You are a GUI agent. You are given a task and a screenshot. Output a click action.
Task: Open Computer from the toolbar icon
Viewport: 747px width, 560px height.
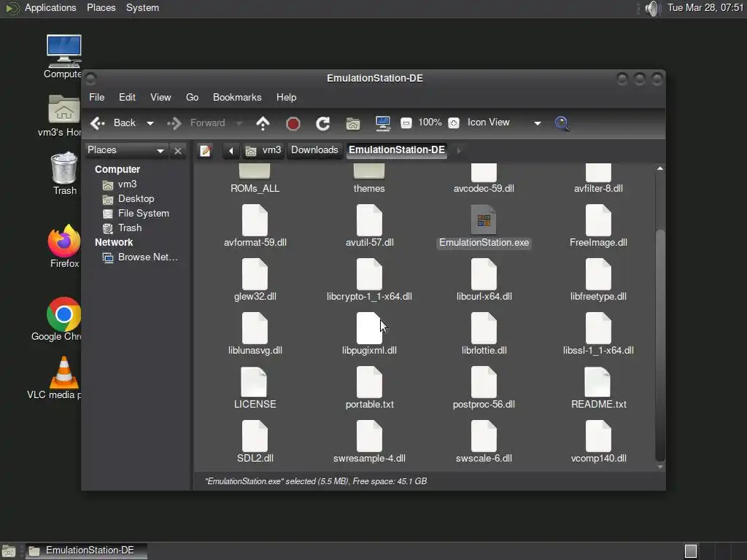pyautogui.click(x=382, y=123)
